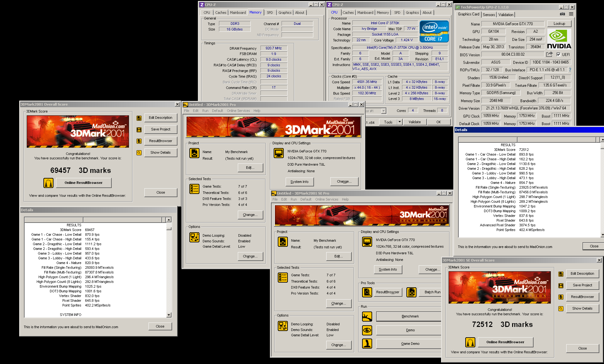Open Online Services menu in 3DMark2001 Pro

(x=238, y=111)
